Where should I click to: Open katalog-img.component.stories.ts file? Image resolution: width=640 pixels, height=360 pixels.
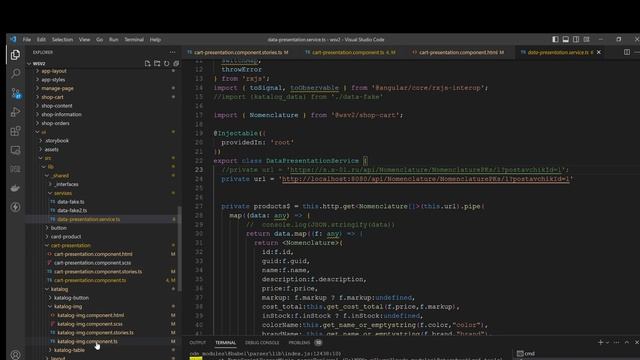[x=95, y=333]
